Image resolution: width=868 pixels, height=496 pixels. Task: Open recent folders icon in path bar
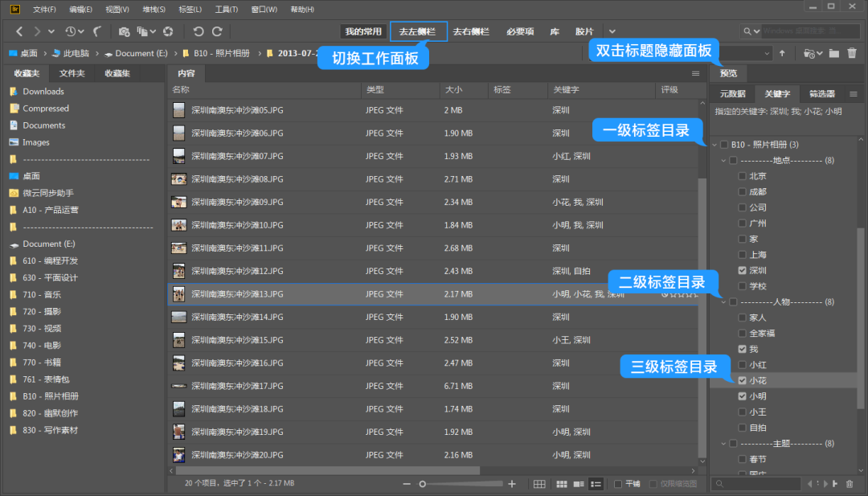(809, 53)
